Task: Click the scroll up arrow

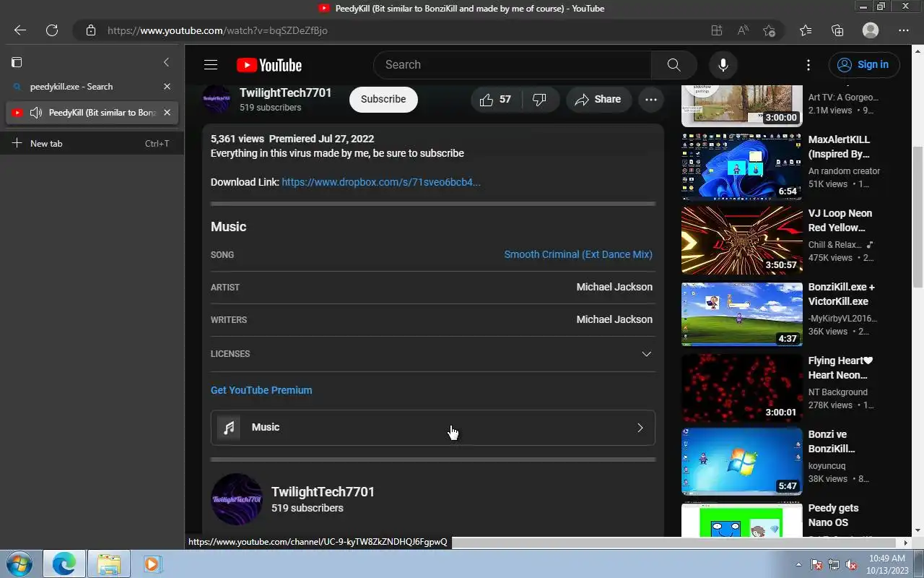Action: pyautogui.click(x=918, y=51)
